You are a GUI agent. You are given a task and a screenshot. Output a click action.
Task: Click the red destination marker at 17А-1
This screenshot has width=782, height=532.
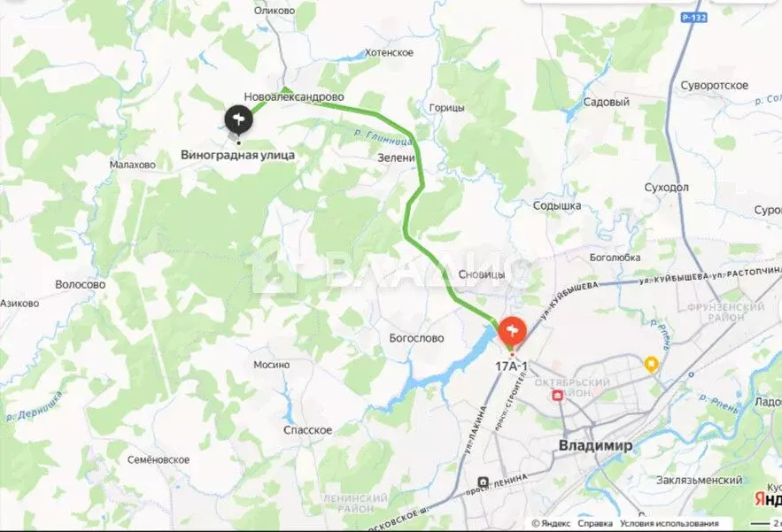click(x=512, y=332)
